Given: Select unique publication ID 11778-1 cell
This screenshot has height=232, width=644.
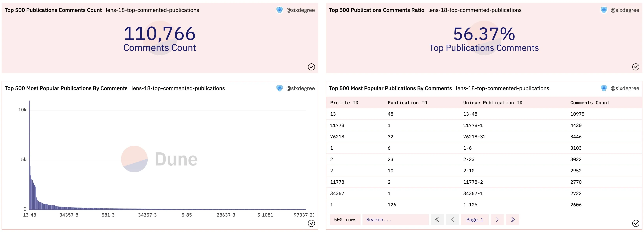Looking at the screenshot, I should pos(473,125).
